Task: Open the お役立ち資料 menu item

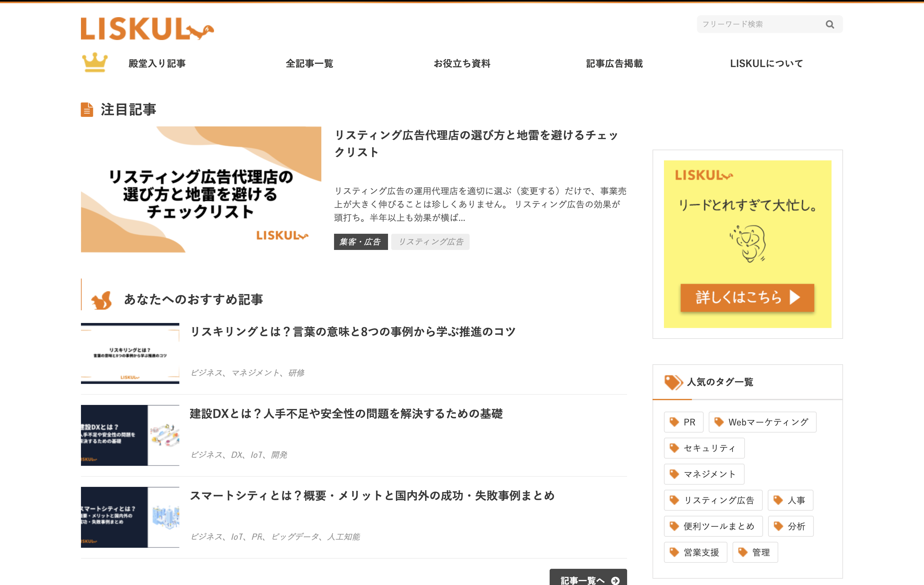Action: (462, 64)
